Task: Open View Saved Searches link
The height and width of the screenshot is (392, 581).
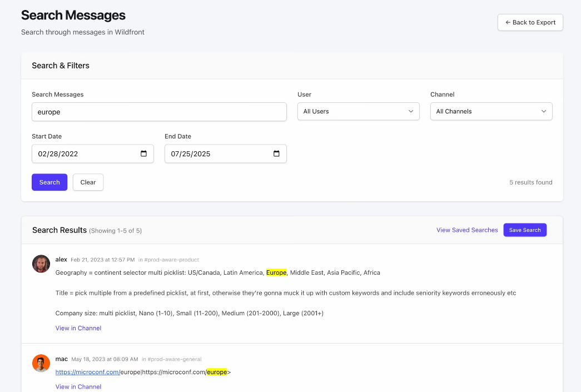Action: [x=467, y=230]
